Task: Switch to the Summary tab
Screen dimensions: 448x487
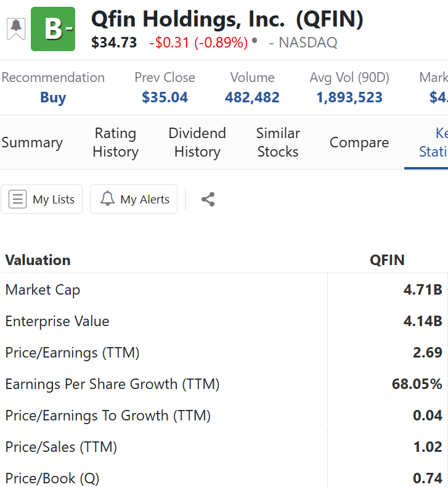Action: tap(32, 142)
